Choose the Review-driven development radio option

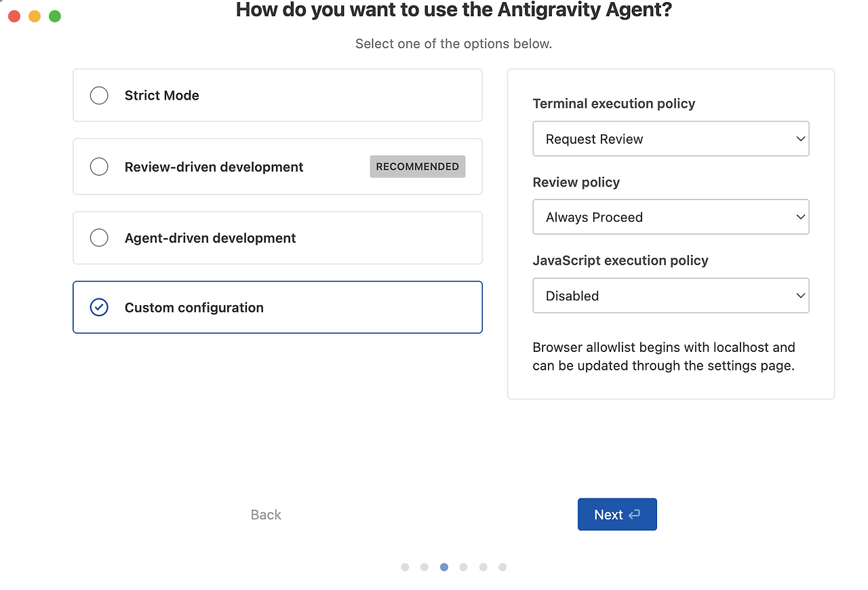click(x=99, y=167)
